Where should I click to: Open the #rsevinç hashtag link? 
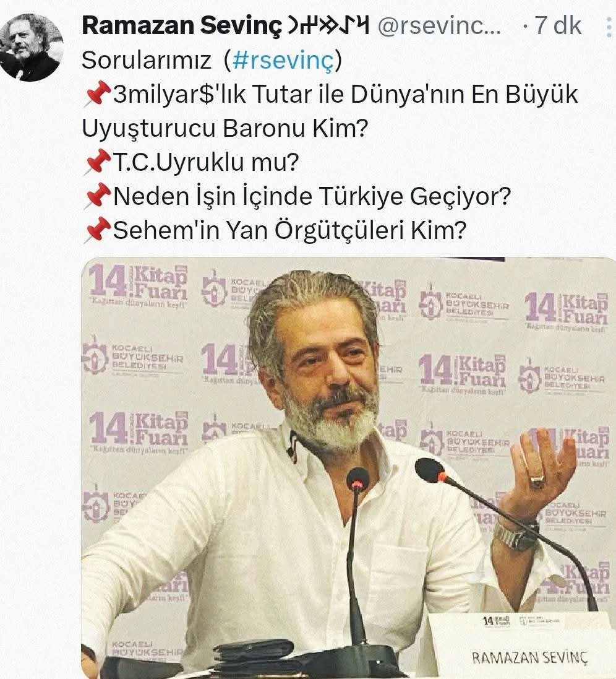pos(283,60)
